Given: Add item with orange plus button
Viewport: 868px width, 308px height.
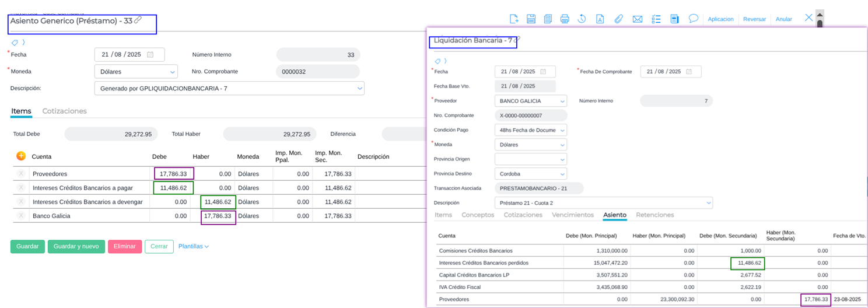Looking at the screenshot, I should click(21, 156).
